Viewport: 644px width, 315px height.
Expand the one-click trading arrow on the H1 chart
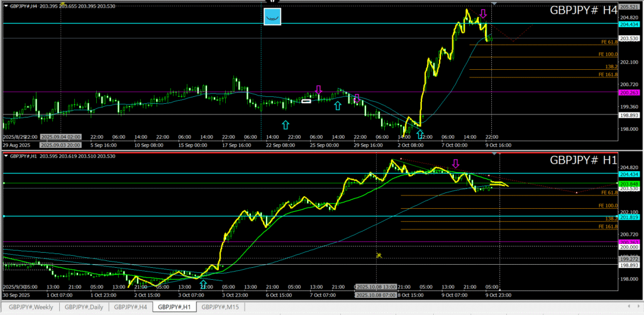[6, 156]
